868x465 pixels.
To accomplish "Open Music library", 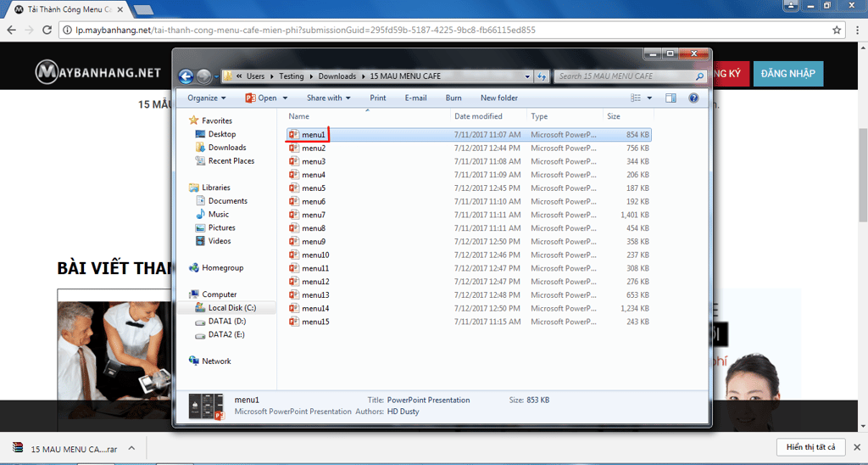I will pyautogui.click(x=219, y=214).
